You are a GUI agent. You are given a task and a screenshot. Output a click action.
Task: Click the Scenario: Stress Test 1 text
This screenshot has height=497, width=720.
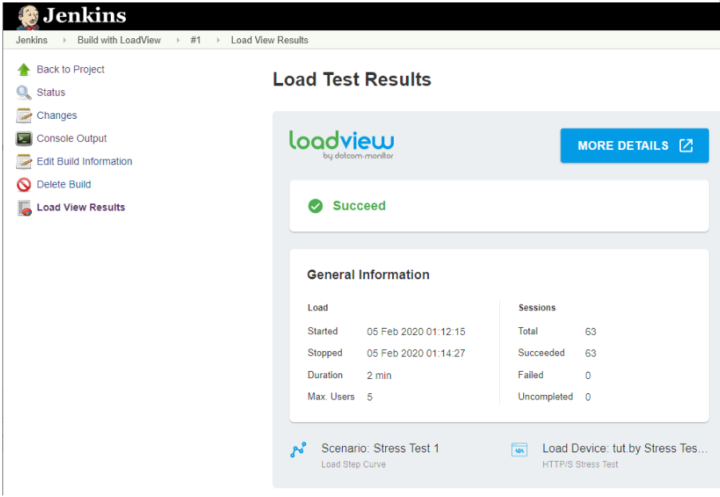click(x=380, y=448)
